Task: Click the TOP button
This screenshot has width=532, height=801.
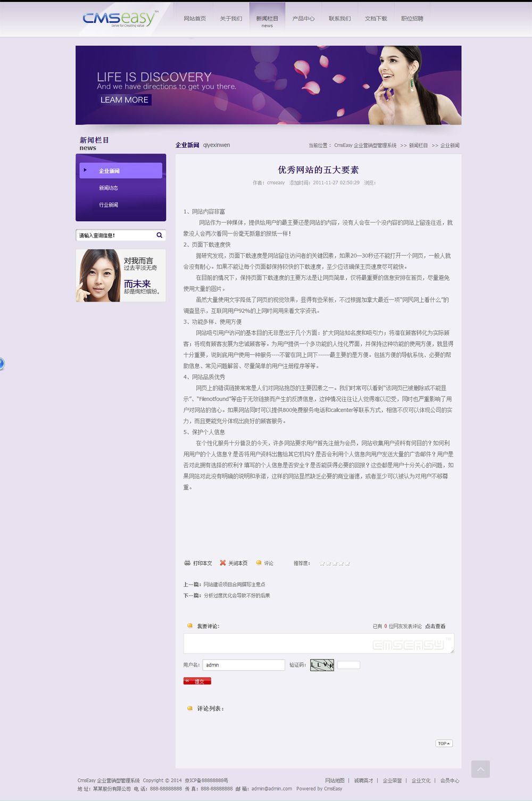Action: click(444, 744)
